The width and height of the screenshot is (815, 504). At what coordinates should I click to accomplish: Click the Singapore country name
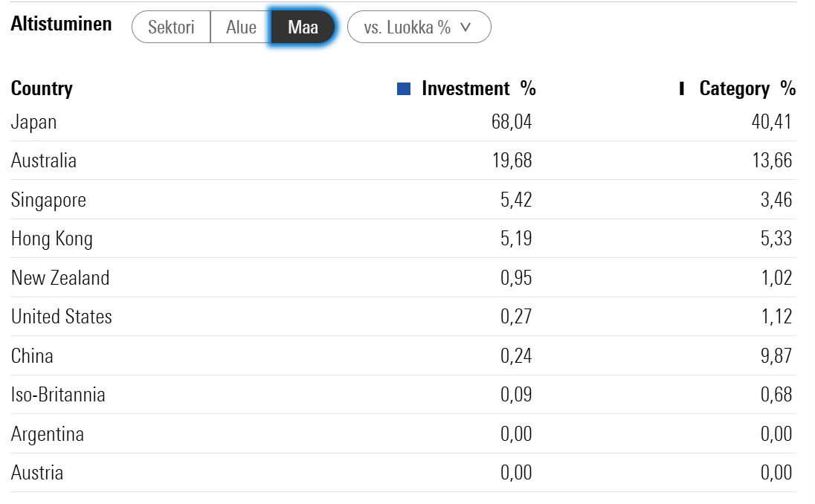pos(49,201)
